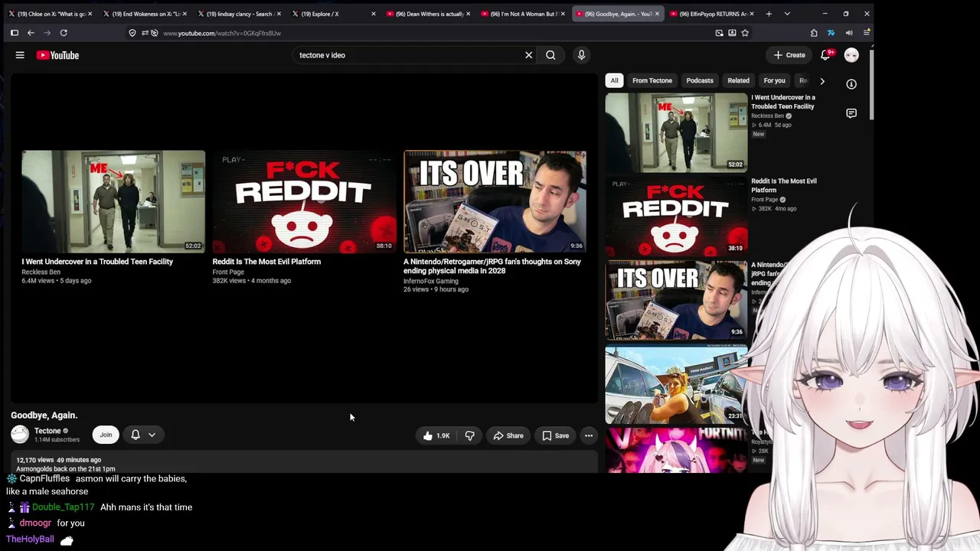Screen dimensions: 980x551
Task: Open the info panel icon beside the chips
Action: click(x=851, y=84)
